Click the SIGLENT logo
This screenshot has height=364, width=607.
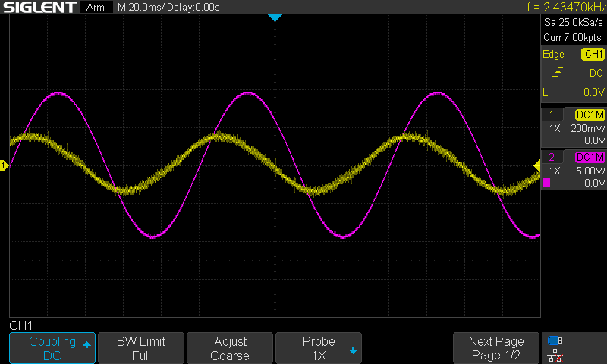point(40,7)
